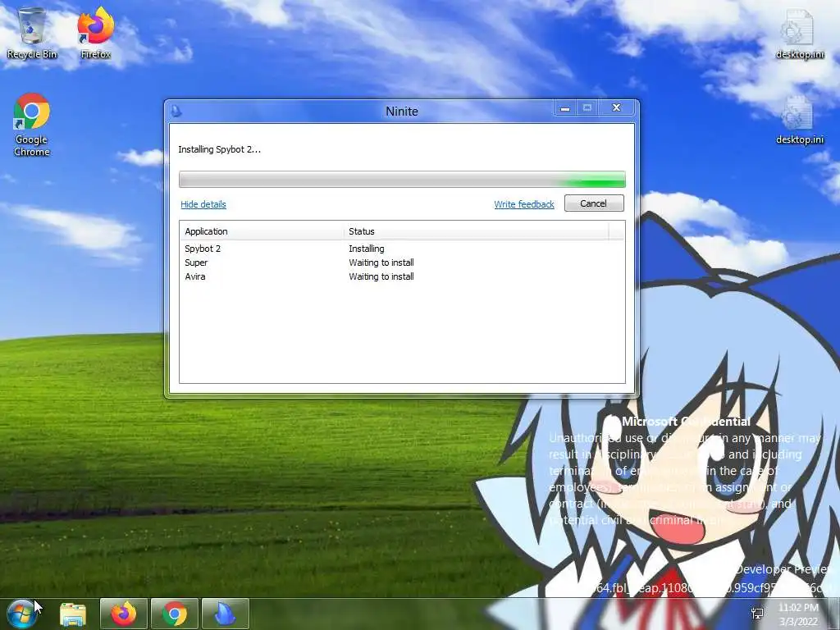The height and width of the screenshot is (630, 840).
Task: Select the Spybot 2 row
Action: [402, 249]
